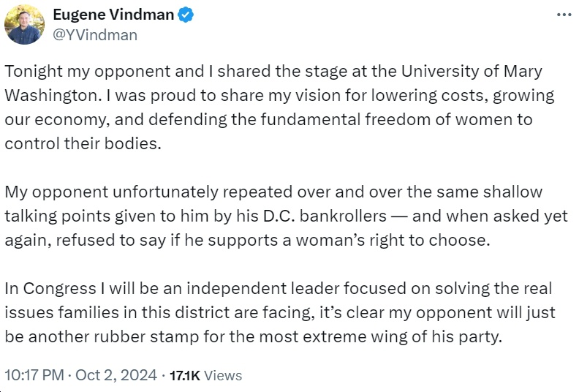Open Eugene Vindman's profile picture
The height and width of the screenshot is (392, 579).
pyautogui.click(x=24, y=24)
